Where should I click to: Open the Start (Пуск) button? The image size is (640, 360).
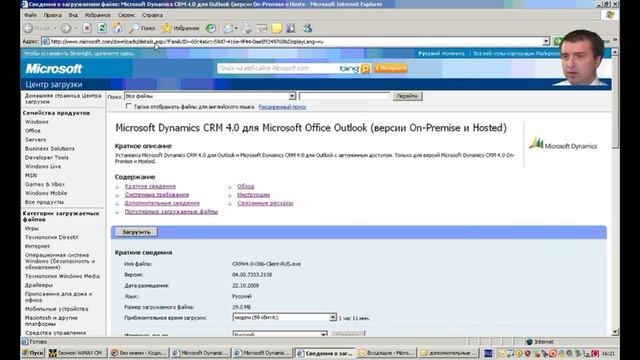(x=33, y=353)
